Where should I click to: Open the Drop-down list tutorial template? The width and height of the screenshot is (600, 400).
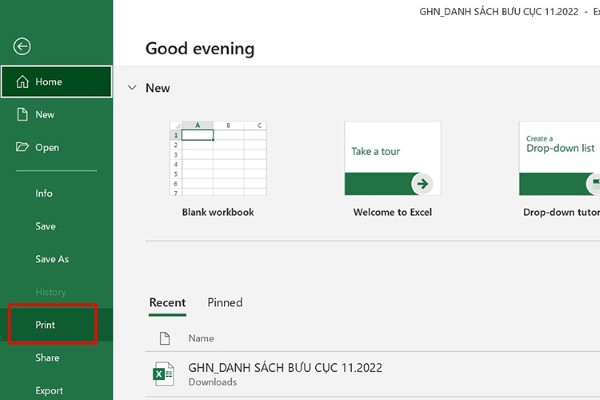pyautogui.click(x=558, y=158)
